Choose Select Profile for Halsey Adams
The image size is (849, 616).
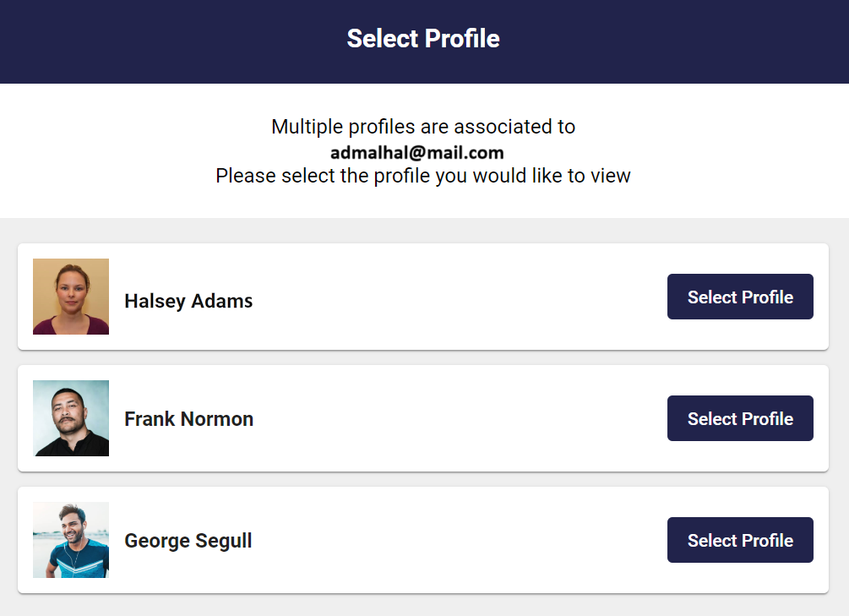pyautogui.click(x=740, y=297)
